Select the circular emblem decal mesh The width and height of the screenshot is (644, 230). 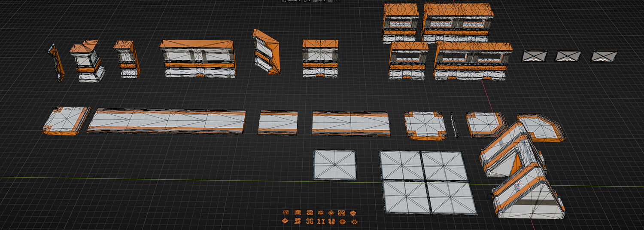point(286,212)
